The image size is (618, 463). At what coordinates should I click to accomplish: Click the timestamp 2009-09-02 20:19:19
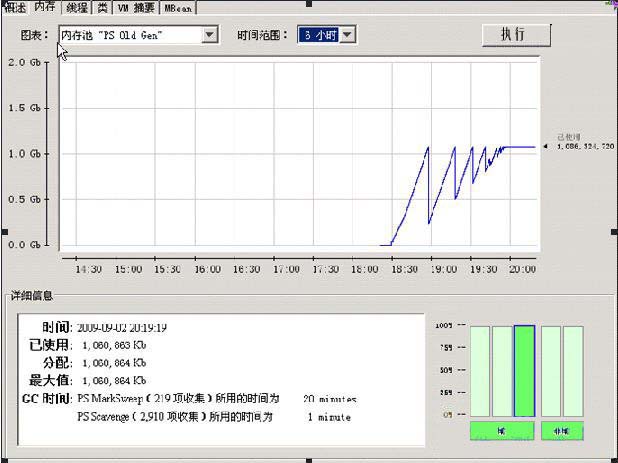(x=122, y=327)
